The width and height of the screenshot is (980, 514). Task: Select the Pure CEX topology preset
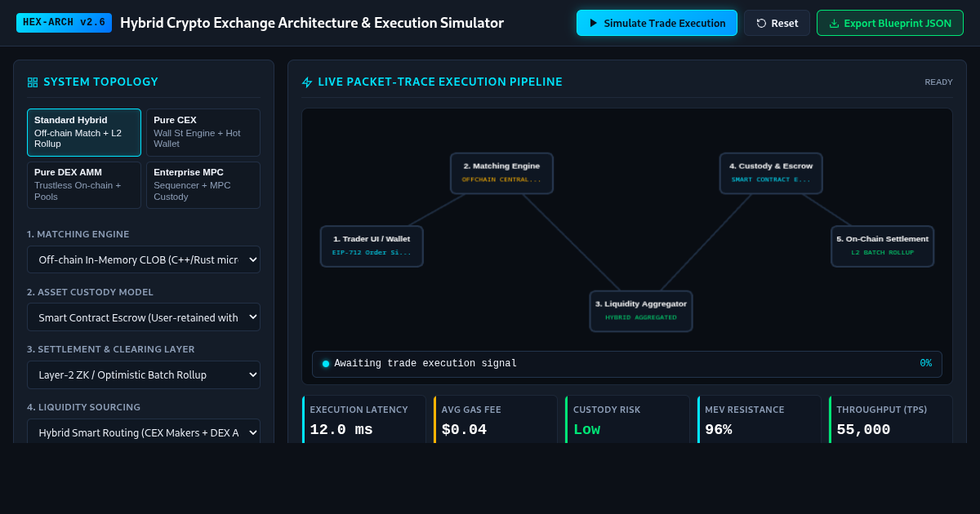pyautogui.click(x=203, y=132)
